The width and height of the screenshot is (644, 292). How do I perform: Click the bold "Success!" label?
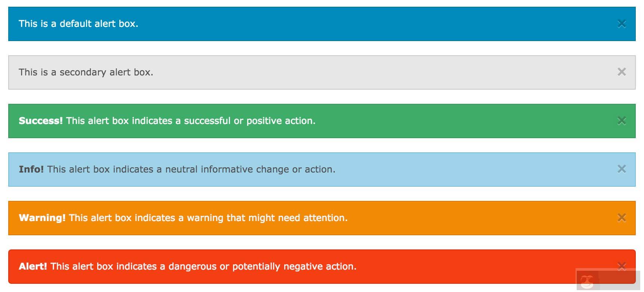(x=40, y=121)
